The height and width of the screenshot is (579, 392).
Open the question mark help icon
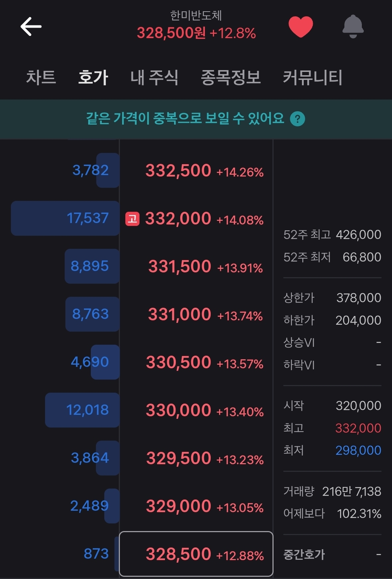pyautogui.click(x=298, y=119)
